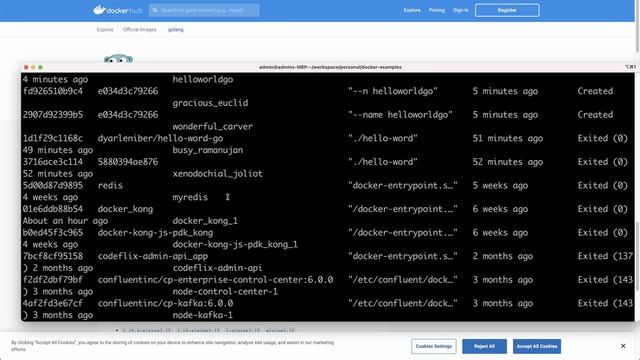Click container name xenodochial_joliot
The image size is (640, 360).
[x=218, y=174]
